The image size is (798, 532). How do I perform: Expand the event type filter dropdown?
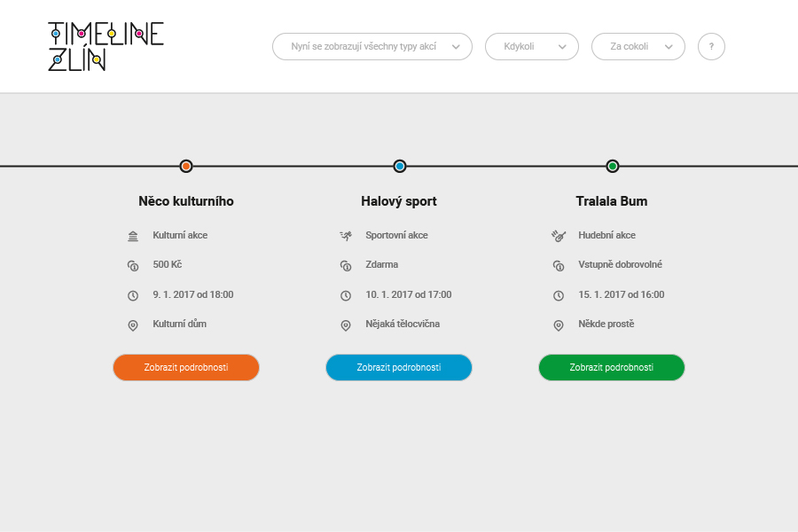pyautogui.click(x=372, y=47)
